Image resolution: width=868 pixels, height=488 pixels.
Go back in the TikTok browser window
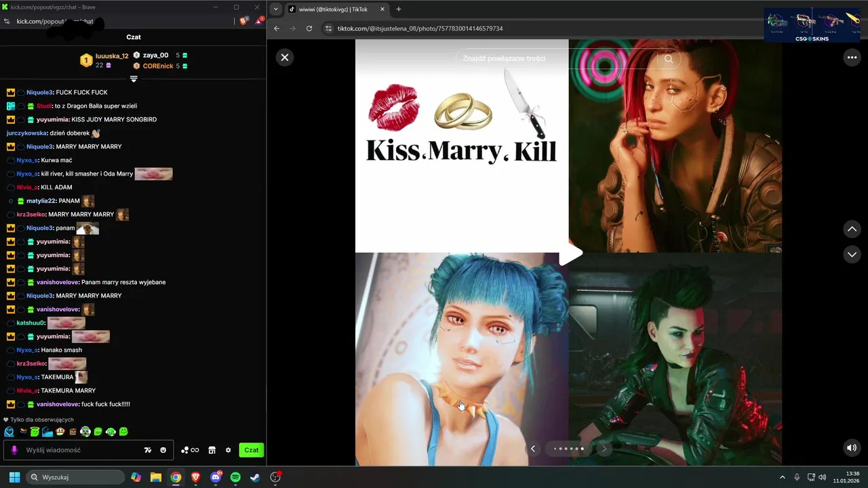[x=277, y=28]
